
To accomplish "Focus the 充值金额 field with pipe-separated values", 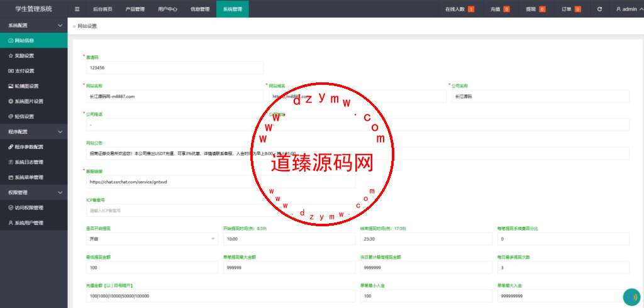I will [x=221, y=295].
